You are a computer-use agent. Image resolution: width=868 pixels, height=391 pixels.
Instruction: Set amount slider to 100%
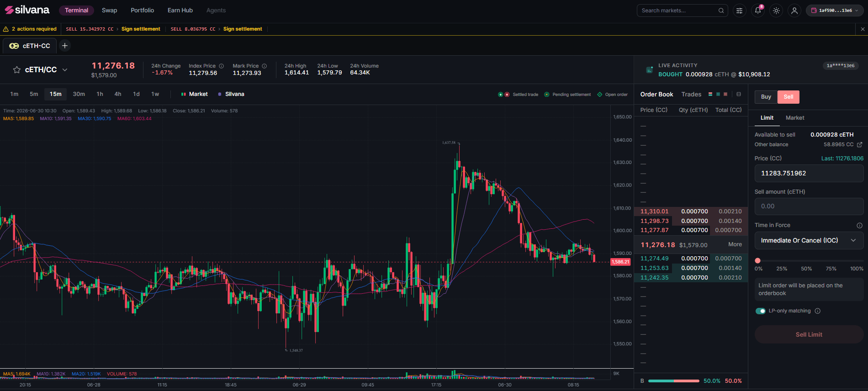[857, 269]
